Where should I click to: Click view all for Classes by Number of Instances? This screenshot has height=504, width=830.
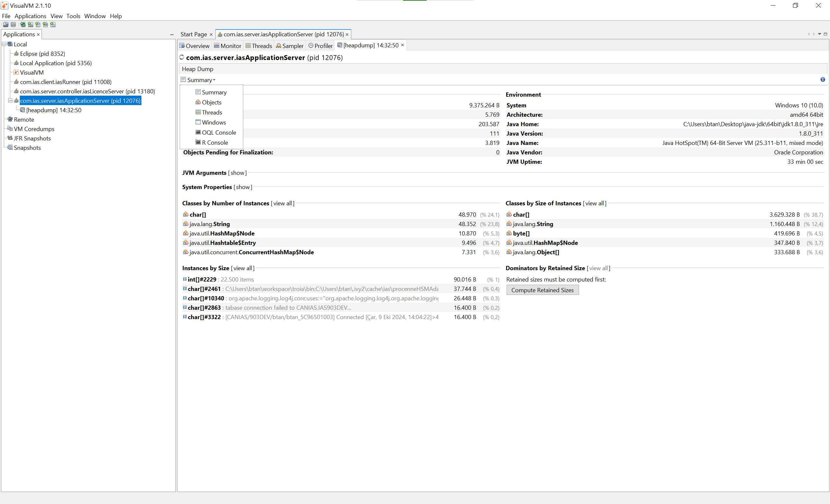click(283, 203)
